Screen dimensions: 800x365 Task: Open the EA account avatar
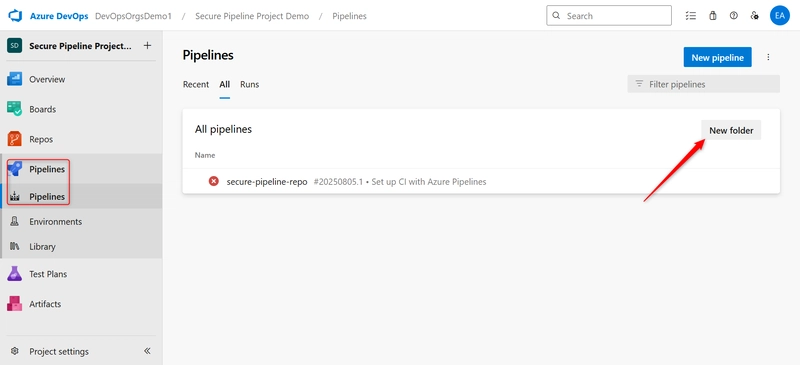(779, 16)
